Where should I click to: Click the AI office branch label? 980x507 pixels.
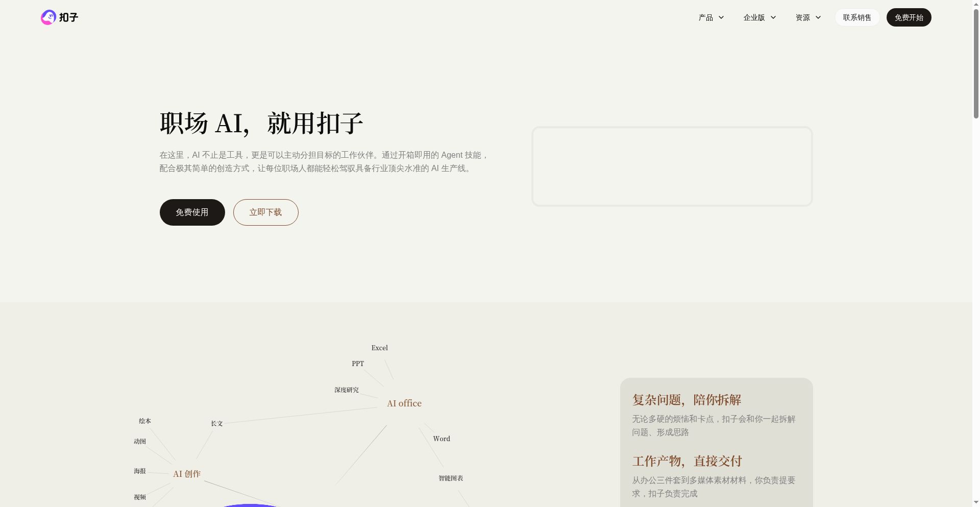[x=404, y=403]
